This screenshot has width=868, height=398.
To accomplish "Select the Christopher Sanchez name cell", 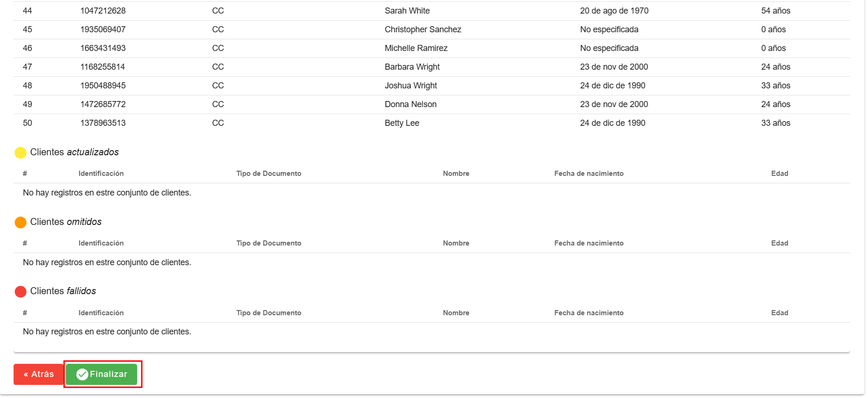I will (423, 29).
